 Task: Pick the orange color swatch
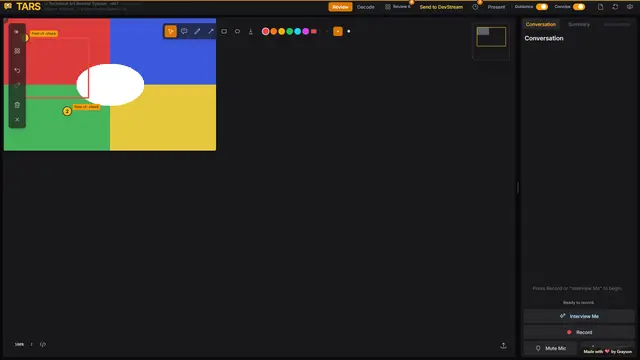tap(273, 31)
